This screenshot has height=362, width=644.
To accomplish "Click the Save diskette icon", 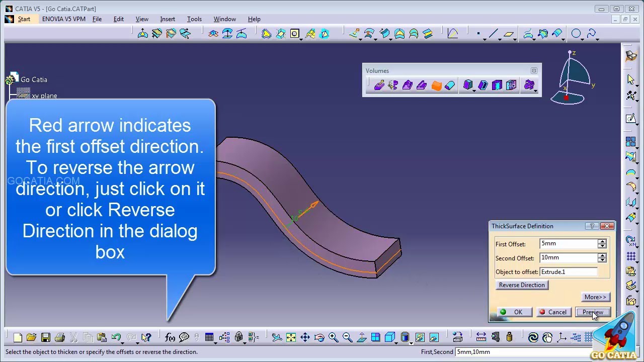I will [x=46, y=337].
